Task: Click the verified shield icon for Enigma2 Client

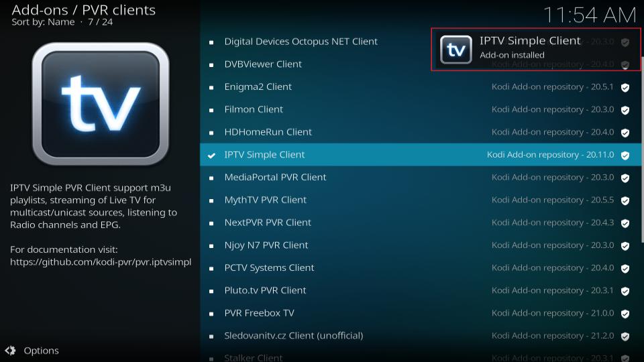Action: click(x=625, y=87)
